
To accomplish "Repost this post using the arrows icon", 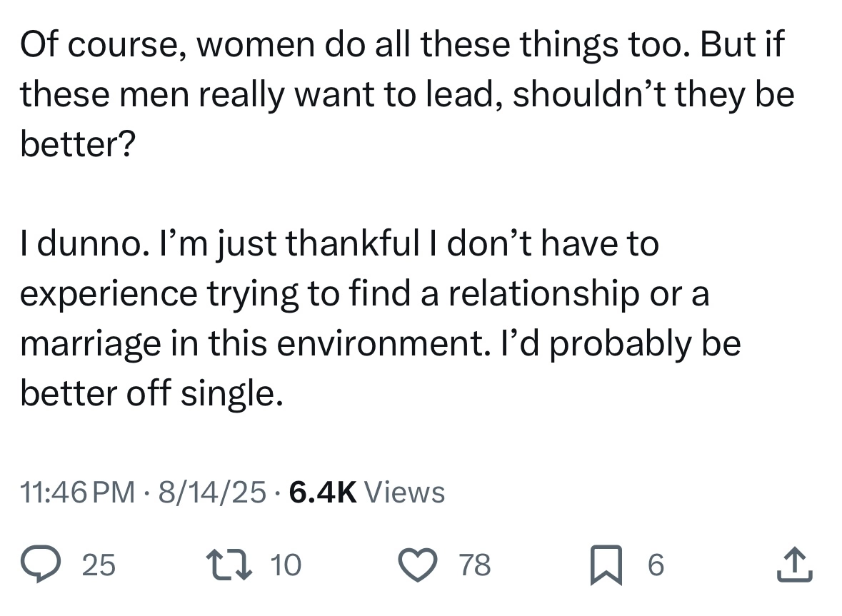I will click(229, 565).
